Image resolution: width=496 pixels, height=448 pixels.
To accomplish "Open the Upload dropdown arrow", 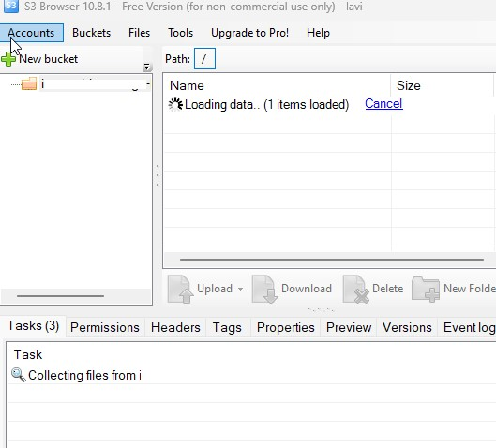I will (x=240, y=289).
